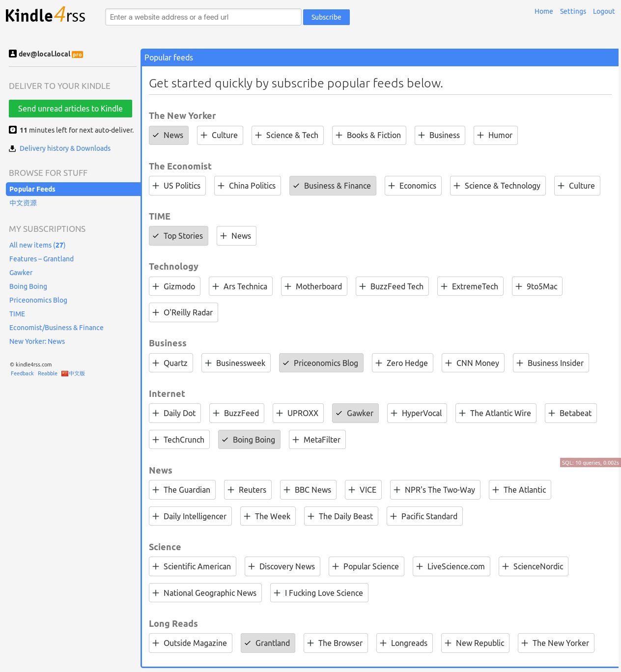
Task: Go to Home in top navigation
Action: 543,11
